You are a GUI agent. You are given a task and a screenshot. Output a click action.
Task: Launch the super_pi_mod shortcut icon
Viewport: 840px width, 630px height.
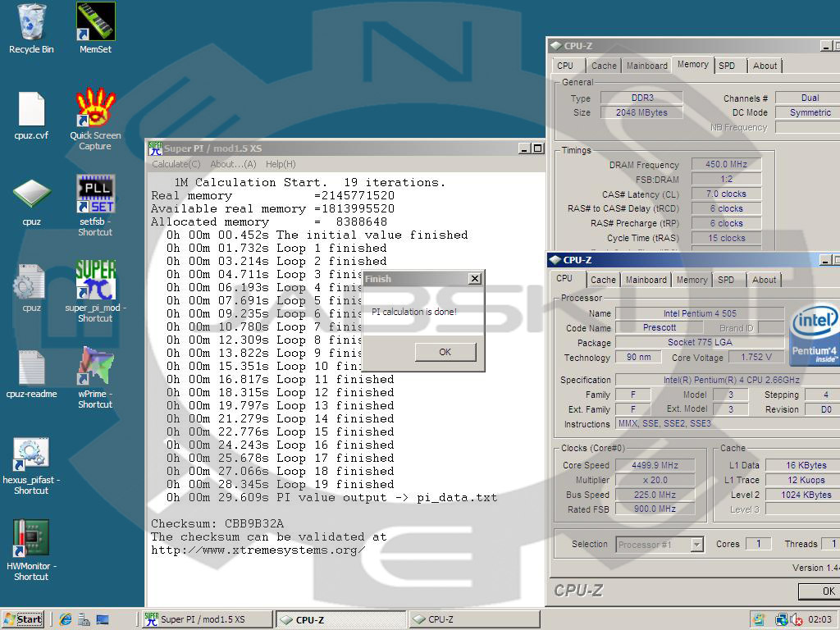pos(95,280)
